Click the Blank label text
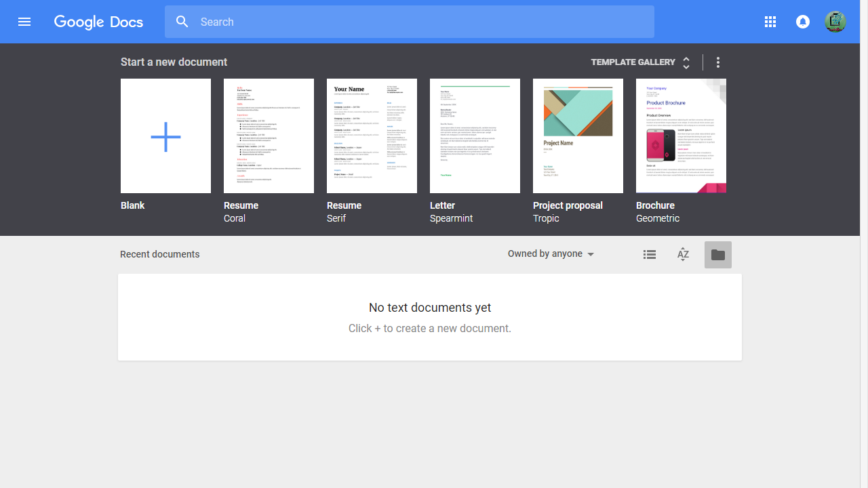The height and width of the screenshot is (488, 868). tap(133, 205)
